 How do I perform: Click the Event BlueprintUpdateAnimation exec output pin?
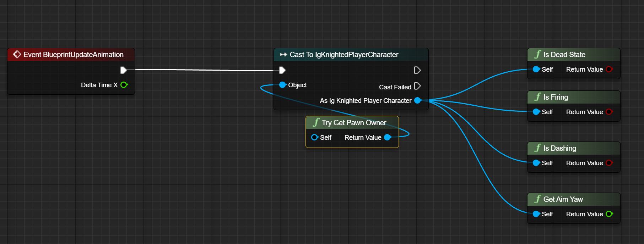tap(123, 70)
